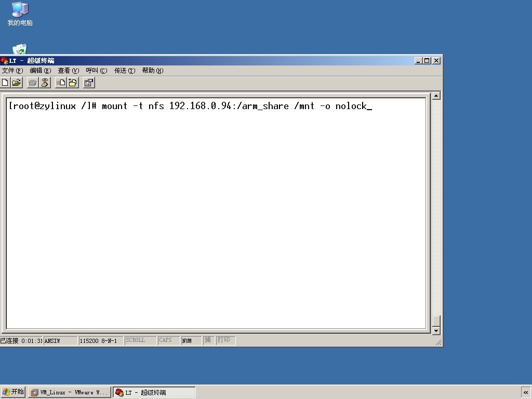
Task: Click the NUM status indicator
Action: 191,340
